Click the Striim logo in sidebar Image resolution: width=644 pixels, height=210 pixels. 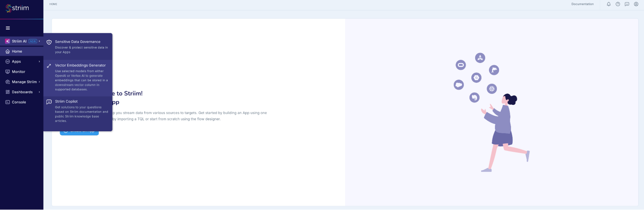17,8
